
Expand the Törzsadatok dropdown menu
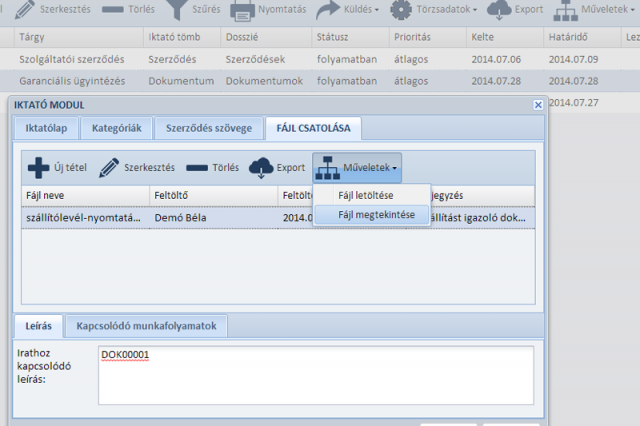(x=475, y=10)
